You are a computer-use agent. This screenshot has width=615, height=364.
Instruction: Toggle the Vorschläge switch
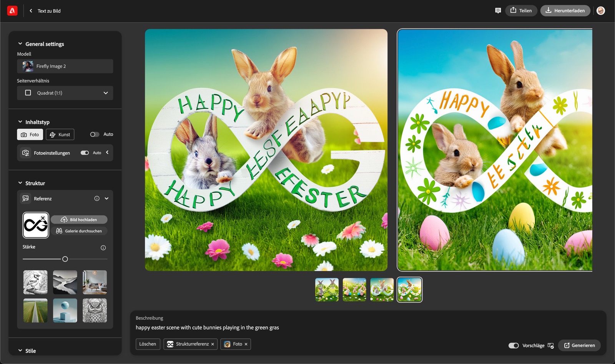514,346
